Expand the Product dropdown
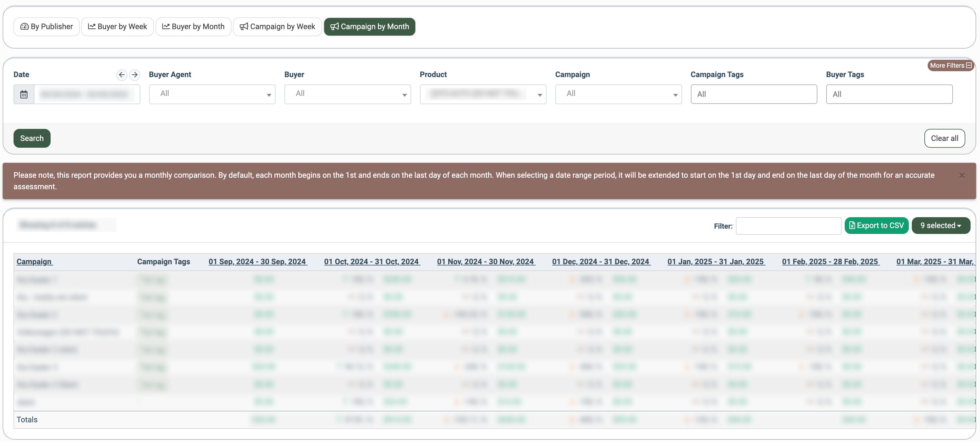 click(x=483, y=94)
